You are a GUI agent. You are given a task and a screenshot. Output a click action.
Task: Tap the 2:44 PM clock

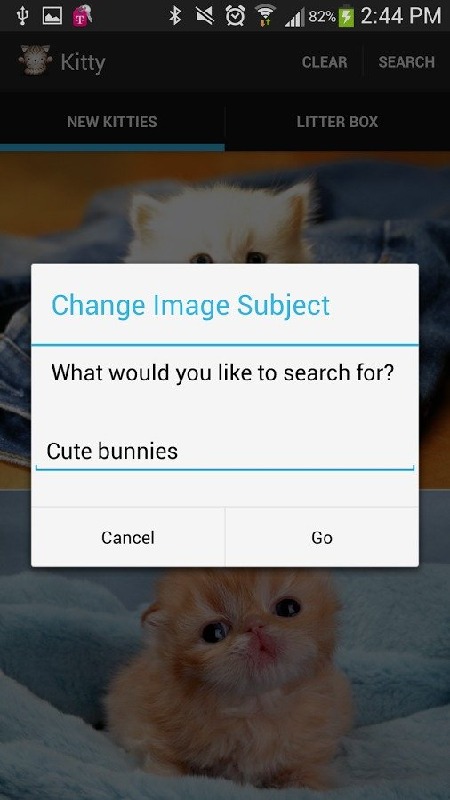401,16
